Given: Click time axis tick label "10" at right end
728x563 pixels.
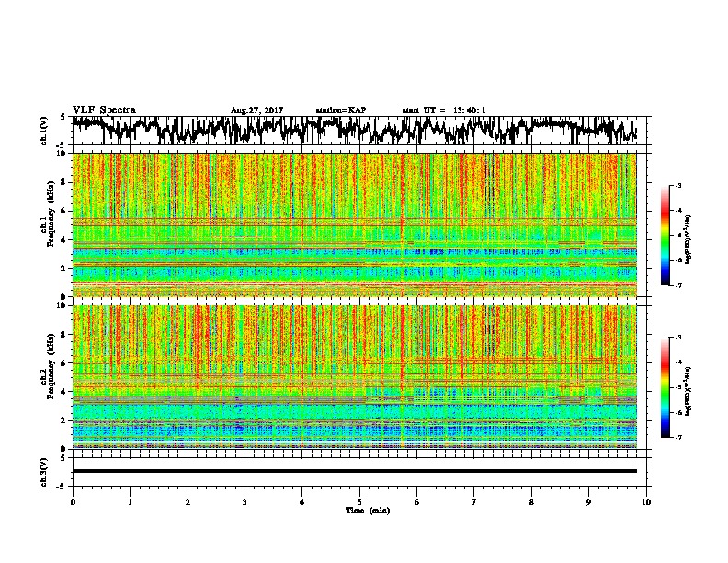Looking at the screenshot, I should coord(646,502).
